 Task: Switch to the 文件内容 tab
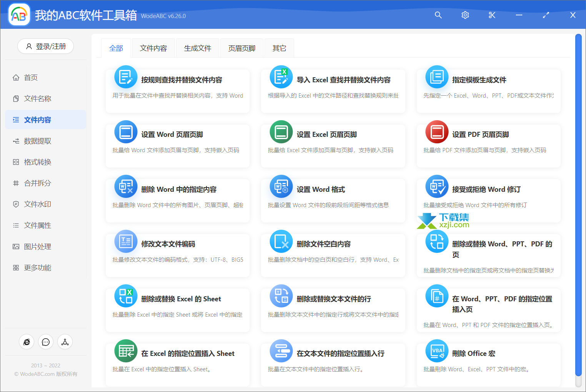[153, 48]
